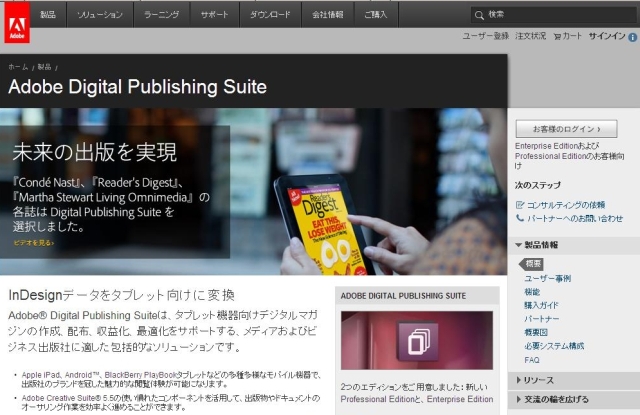Click the hero tablet Reader's Digest image
The image size is (640, 415).
coord(324,226)
